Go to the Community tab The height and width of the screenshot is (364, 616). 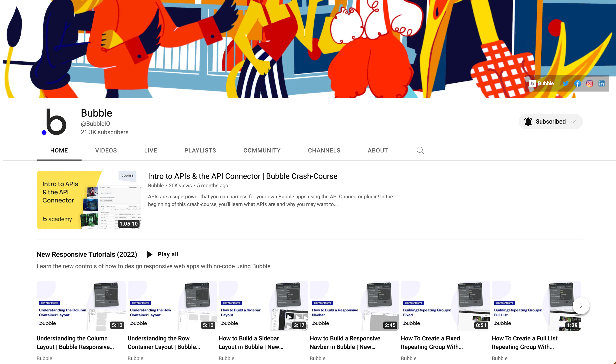point(262,150)
